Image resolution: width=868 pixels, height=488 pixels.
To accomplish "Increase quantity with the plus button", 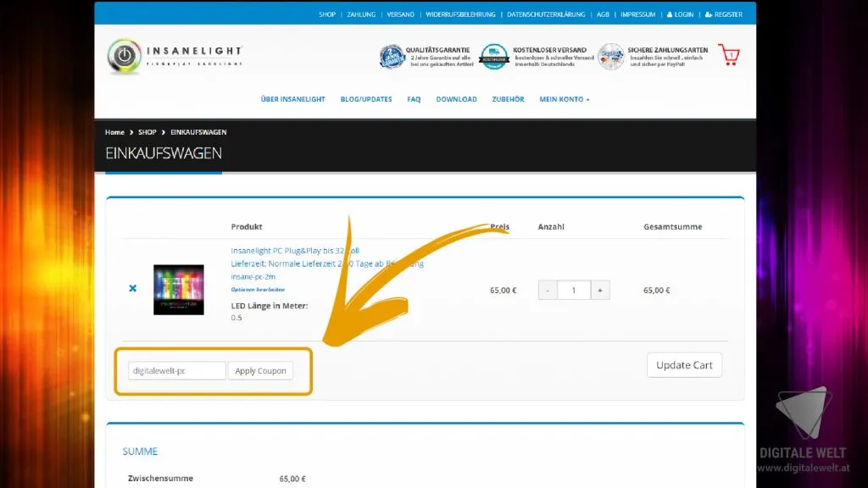I will [600, 290].
